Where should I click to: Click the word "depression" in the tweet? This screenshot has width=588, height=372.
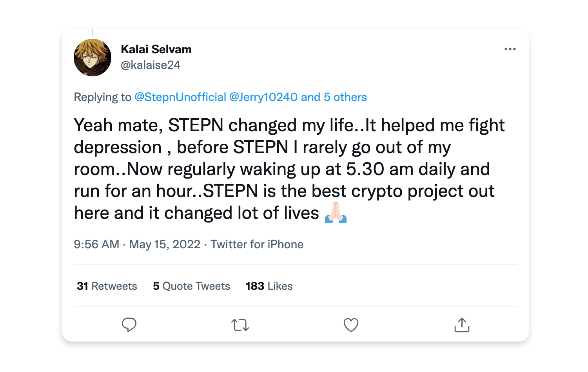[x=118, y=148]
